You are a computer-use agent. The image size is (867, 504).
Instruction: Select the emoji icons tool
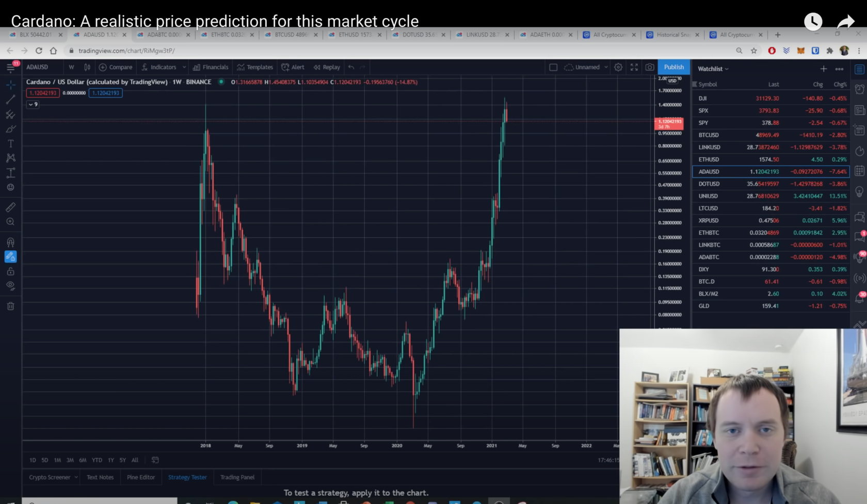10,187
